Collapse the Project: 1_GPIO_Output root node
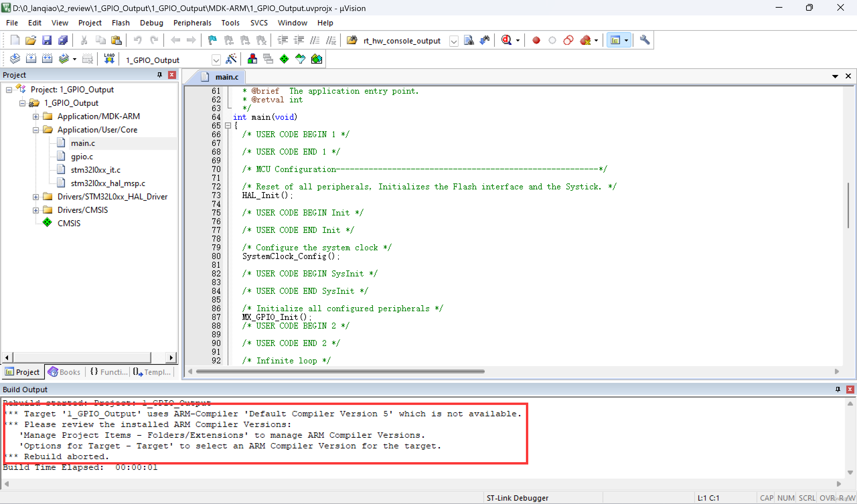The height and width of the screenshot is (504, 857). point(9,90)
